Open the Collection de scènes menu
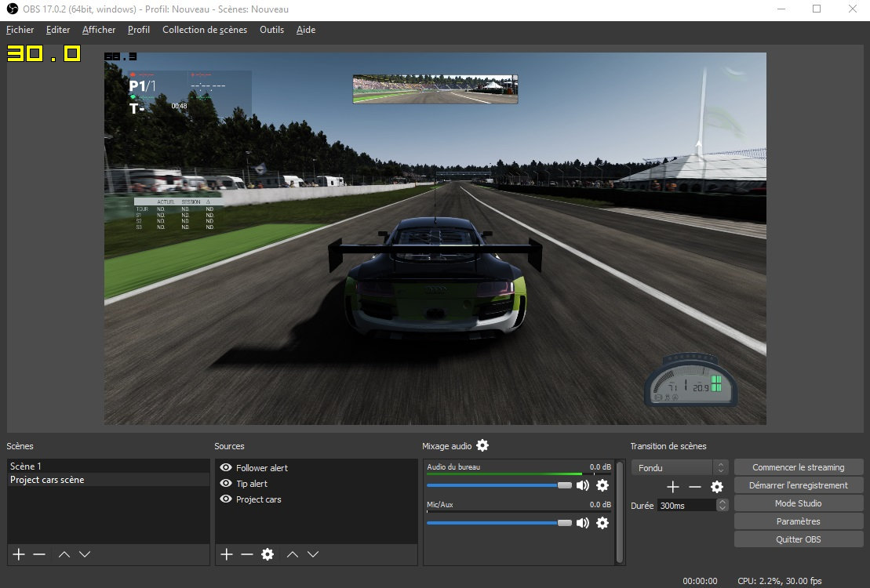The image size is (870, 588). 204,30
